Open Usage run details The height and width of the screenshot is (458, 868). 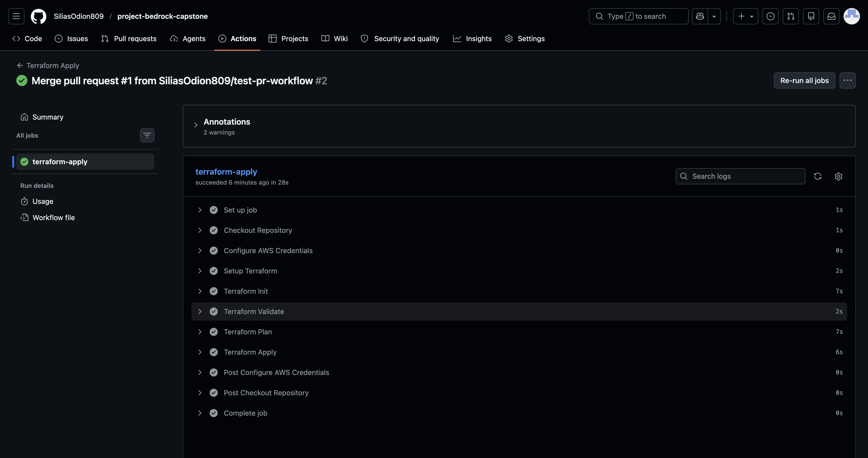pos(85,202)
